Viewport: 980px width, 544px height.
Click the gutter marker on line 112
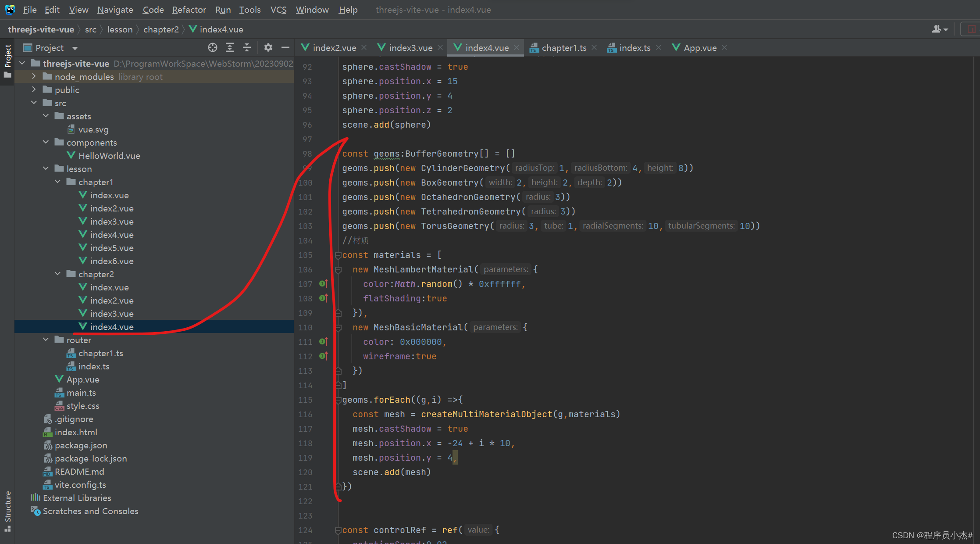pyautogui.click(x=323, y=356)
